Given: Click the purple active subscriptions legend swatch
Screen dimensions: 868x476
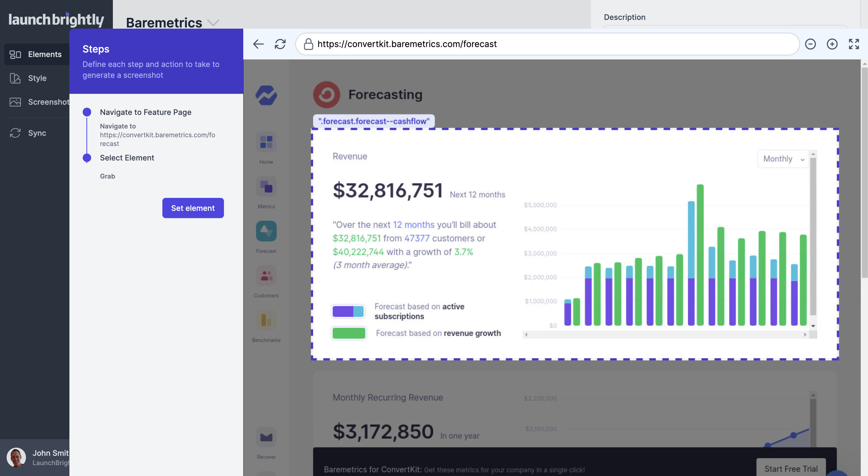Looking at the screenshot, I should pyautogui.click(x=348, y=311).
